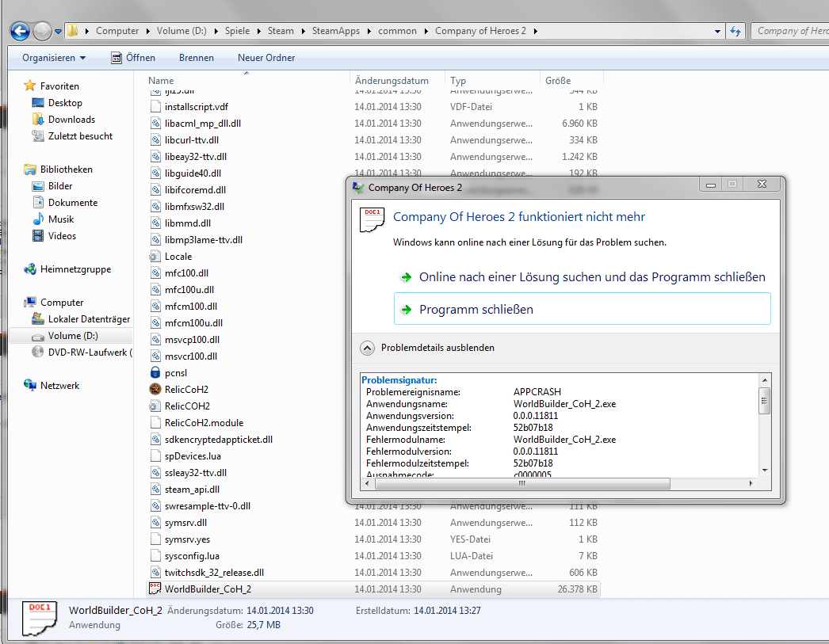Click the Back navigation arrow button
Image resolution: width=829 pixels, height=644 pixels.
point(20,31)
